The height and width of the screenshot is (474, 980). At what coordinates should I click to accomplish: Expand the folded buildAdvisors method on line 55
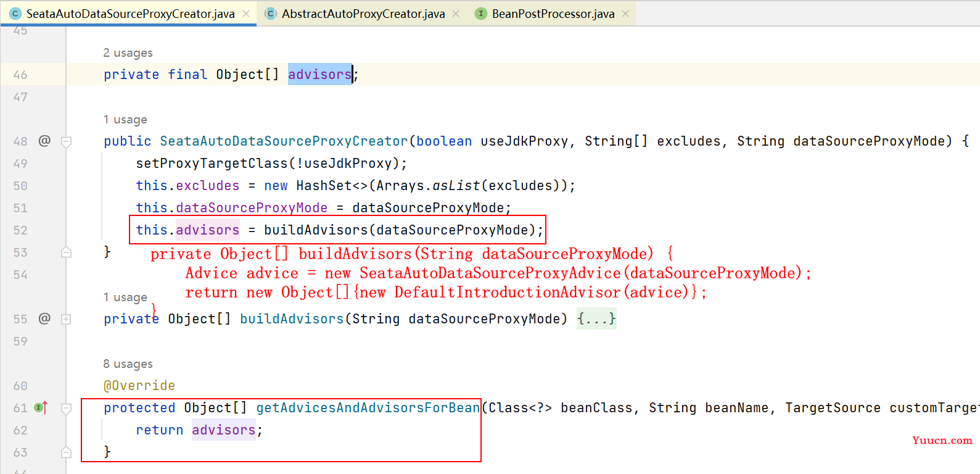[66, 319]
